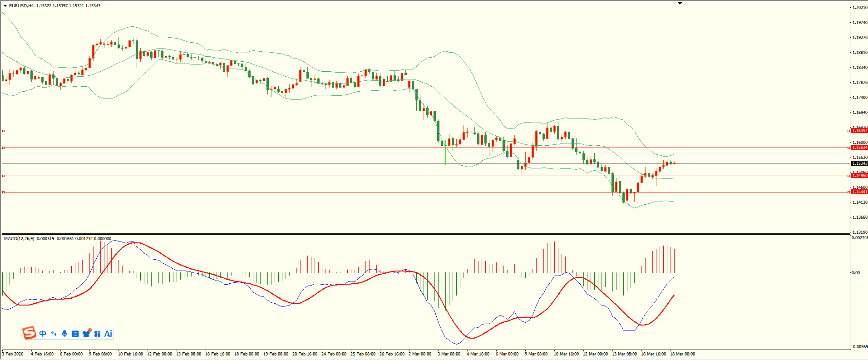This screenshot has width=868, height=360.
Task: Click the left anchor handle of 1.14441 line
Action: (x=4, y=192)
